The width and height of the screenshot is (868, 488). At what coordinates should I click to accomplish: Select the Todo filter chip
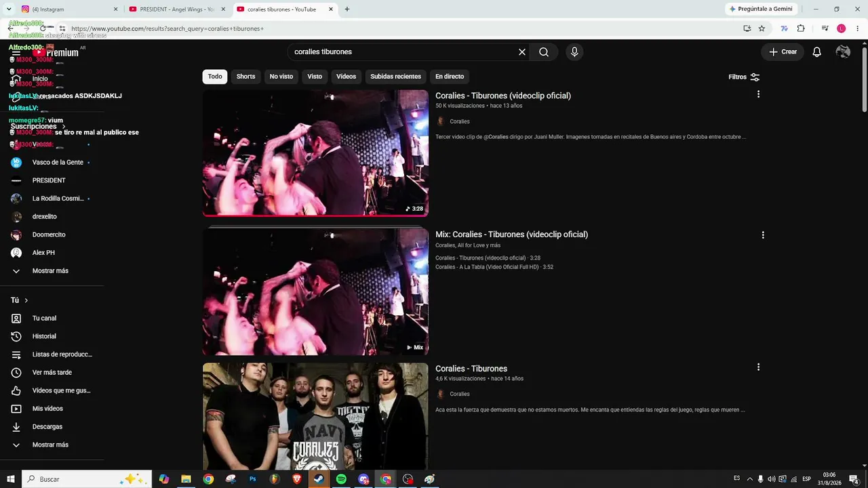point(215,77)
